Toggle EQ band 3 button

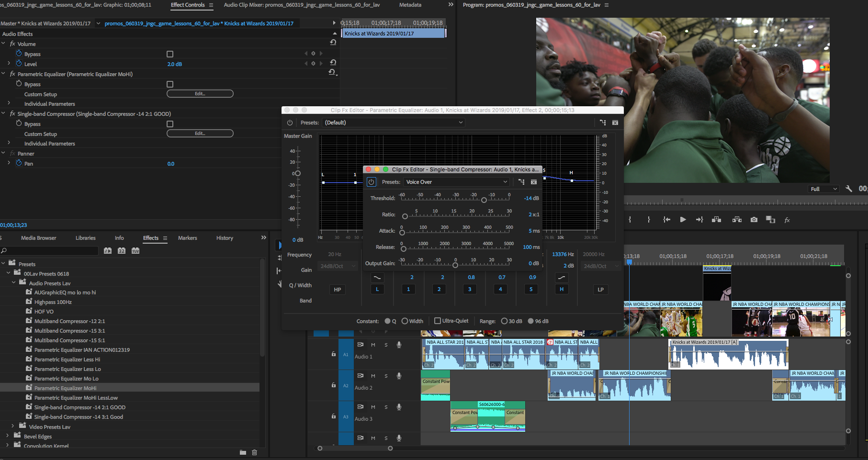pyautogui.click(x=470, y=289)
